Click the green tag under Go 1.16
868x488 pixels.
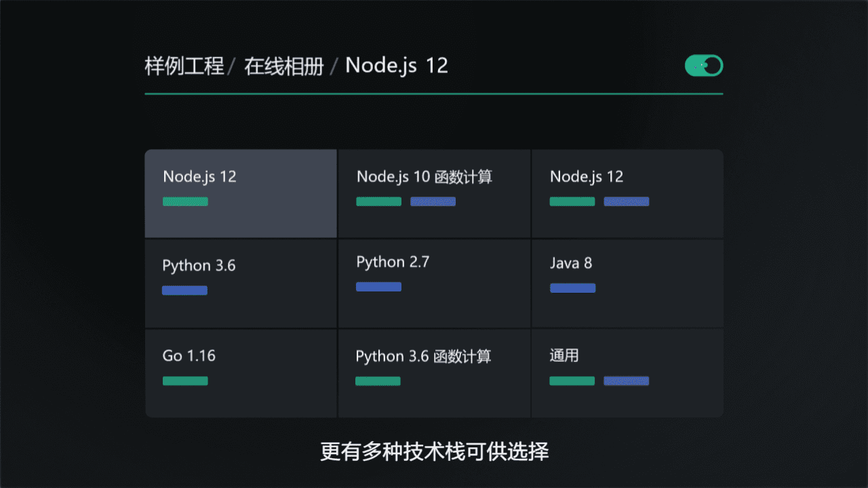pyautogui.click(x=185, y=381)
